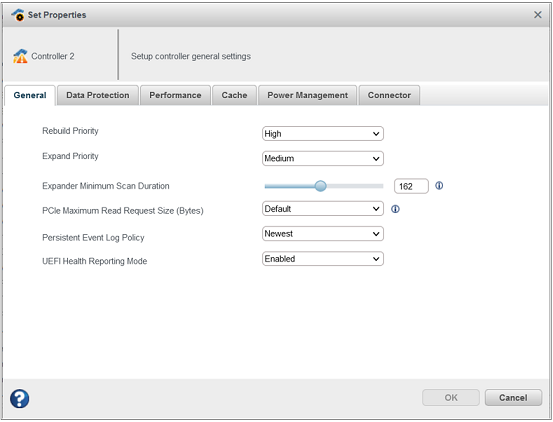553x422 pixels.
Task: Open the Rebuild Priority dropdown
Action: 323,134
